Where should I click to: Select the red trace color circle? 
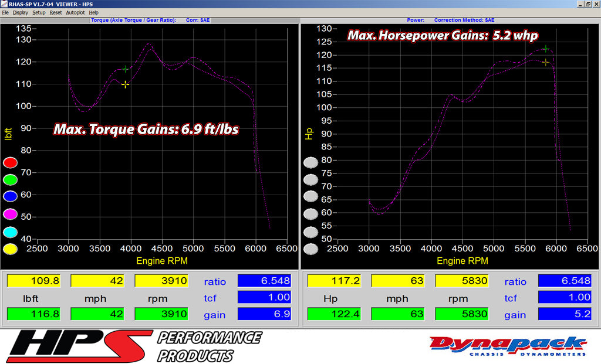(x=10, y=162)
